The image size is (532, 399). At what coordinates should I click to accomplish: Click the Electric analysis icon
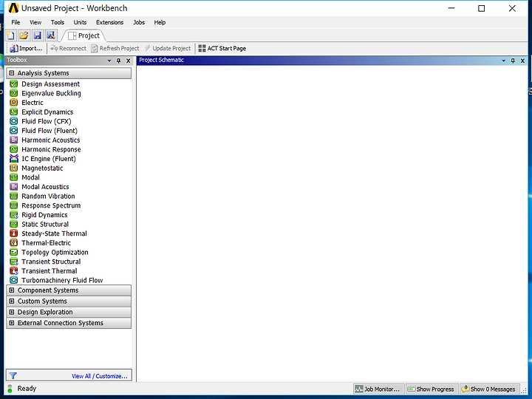point(13,103)
